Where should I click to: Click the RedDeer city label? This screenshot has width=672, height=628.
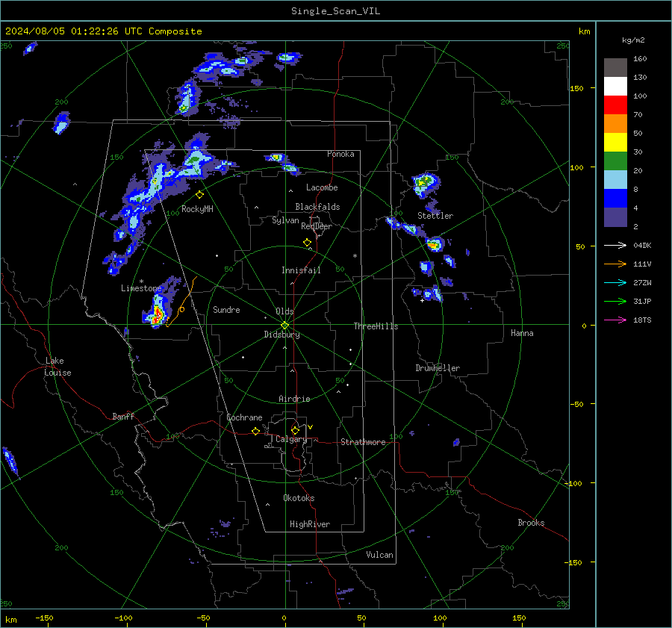click(317, 226)
